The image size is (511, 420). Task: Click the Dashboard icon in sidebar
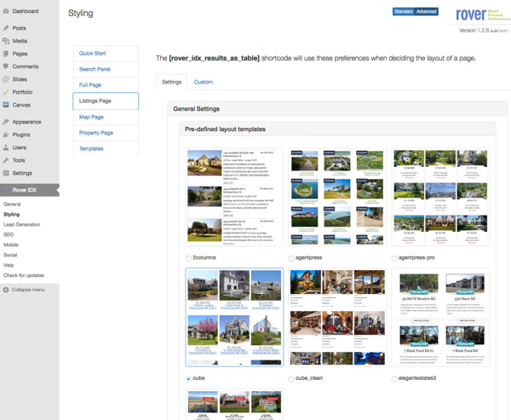coord(6,11)
